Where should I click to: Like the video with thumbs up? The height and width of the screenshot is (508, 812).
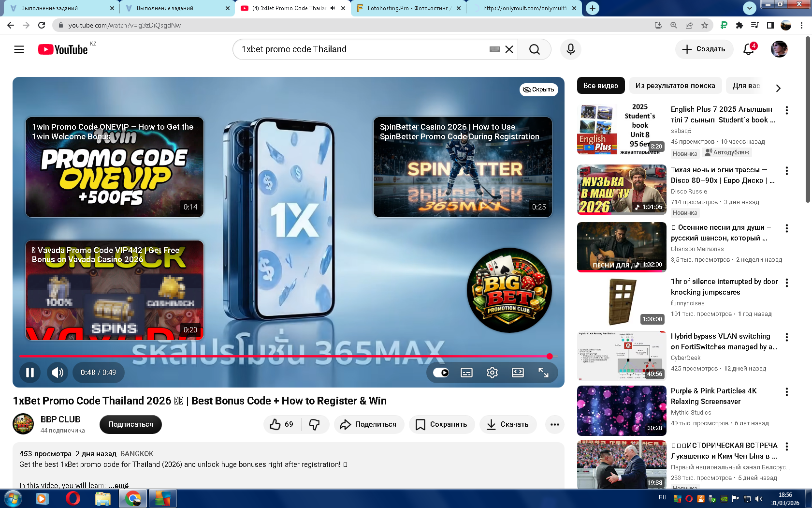point(282,424)
